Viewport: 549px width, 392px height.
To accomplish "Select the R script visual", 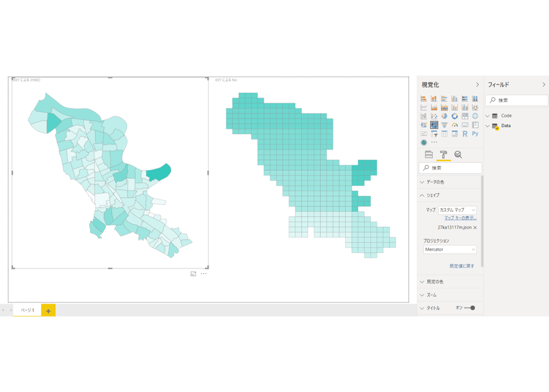I will tap(465, 134).
